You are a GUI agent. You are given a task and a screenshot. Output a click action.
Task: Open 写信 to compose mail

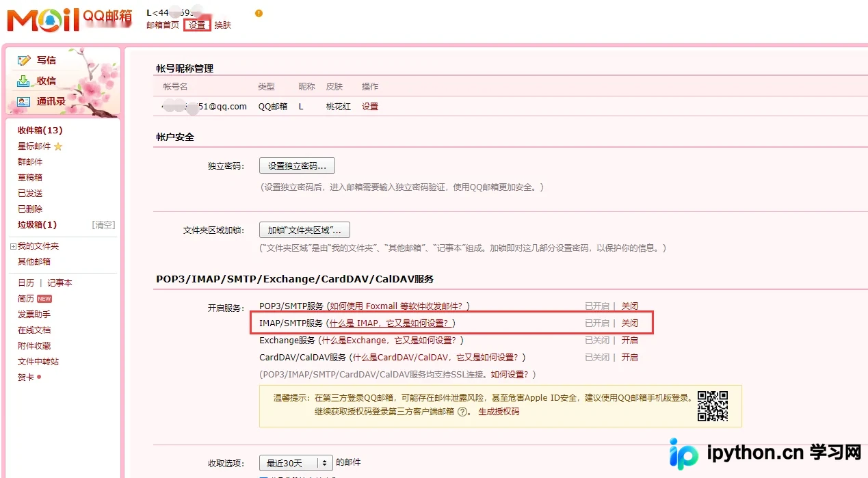tap(47, 60)
